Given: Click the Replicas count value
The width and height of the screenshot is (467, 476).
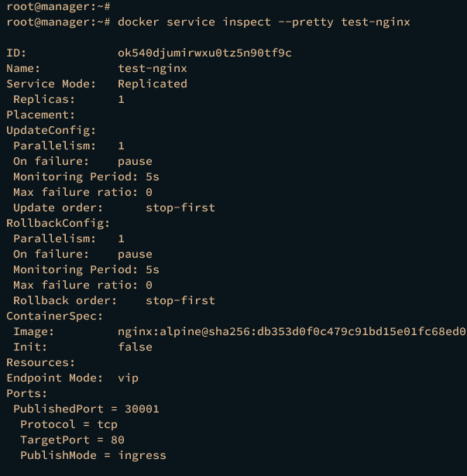Looking at the screenshot, I should [121, 100].
